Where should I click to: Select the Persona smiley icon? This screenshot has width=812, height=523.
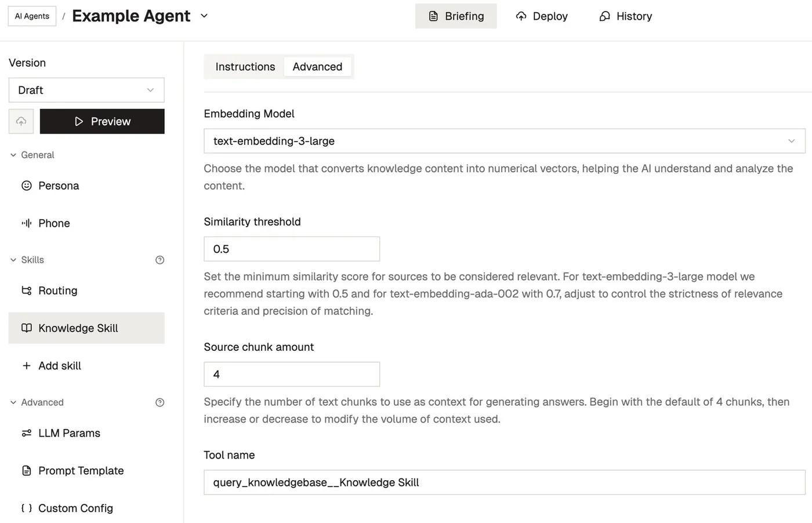tap(26, 186)
